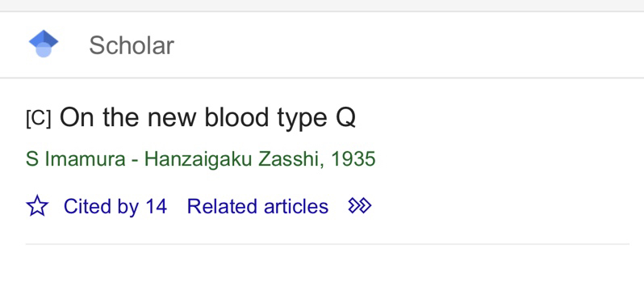
Task: Select the title On the new blood type Q
Action: [x=207, y=118]
